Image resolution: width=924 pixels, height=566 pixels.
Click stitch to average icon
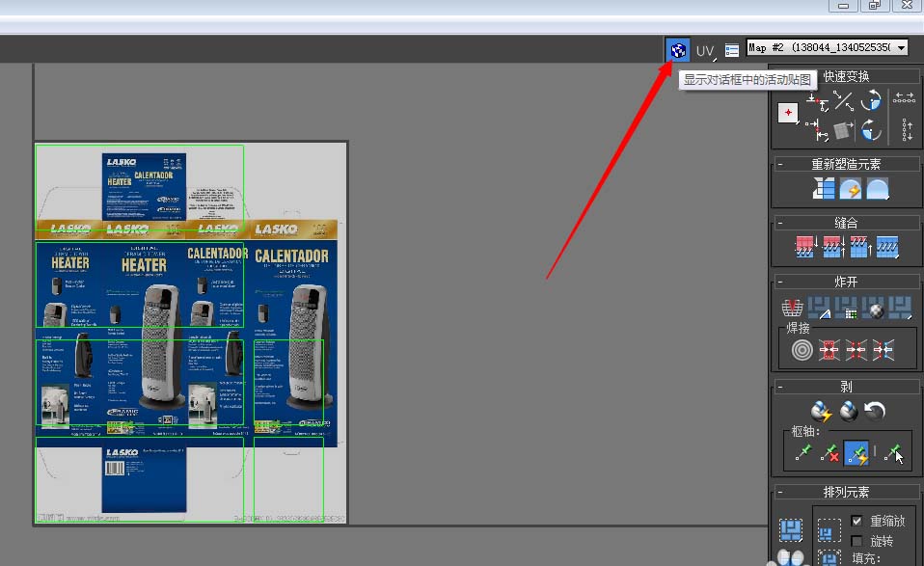[x=833, y=247]
